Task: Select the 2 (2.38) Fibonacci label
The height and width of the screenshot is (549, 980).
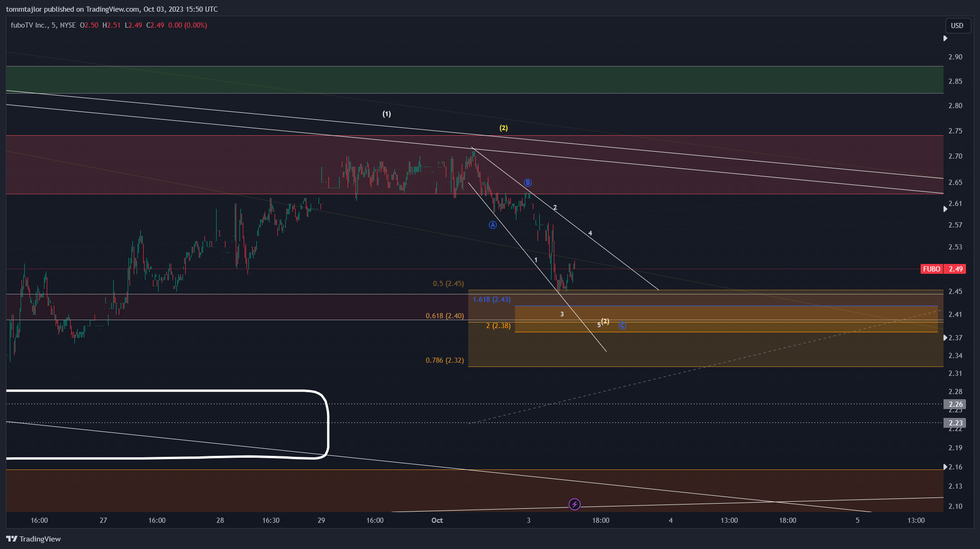Action: [x=498, y=326]
